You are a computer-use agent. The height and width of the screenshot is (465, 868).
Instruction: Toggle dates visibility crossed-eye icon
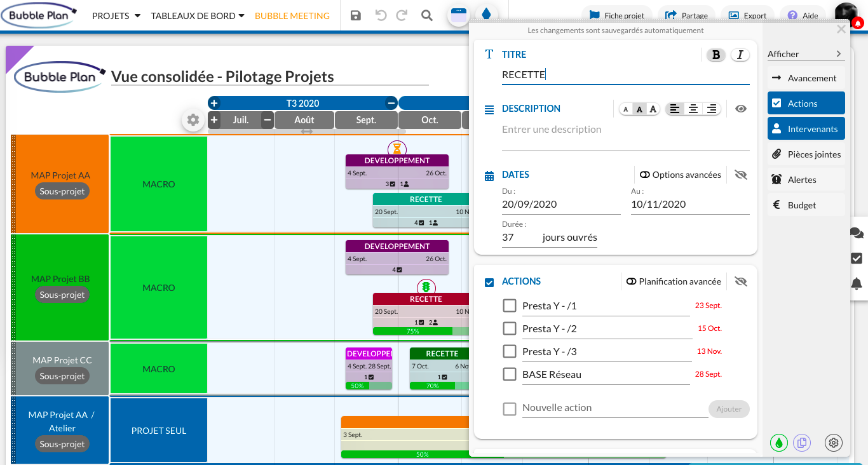click(x=740, y=175)
